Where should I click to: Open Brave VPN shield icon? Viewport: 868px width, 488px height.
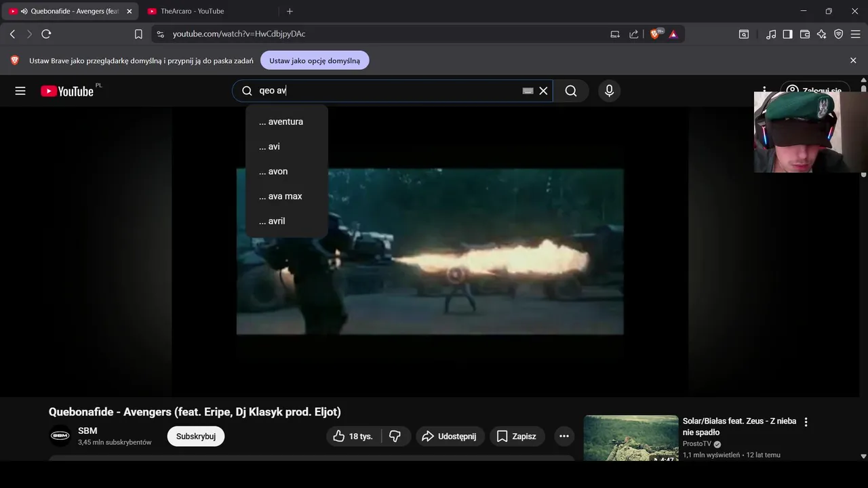coord(839,34)
